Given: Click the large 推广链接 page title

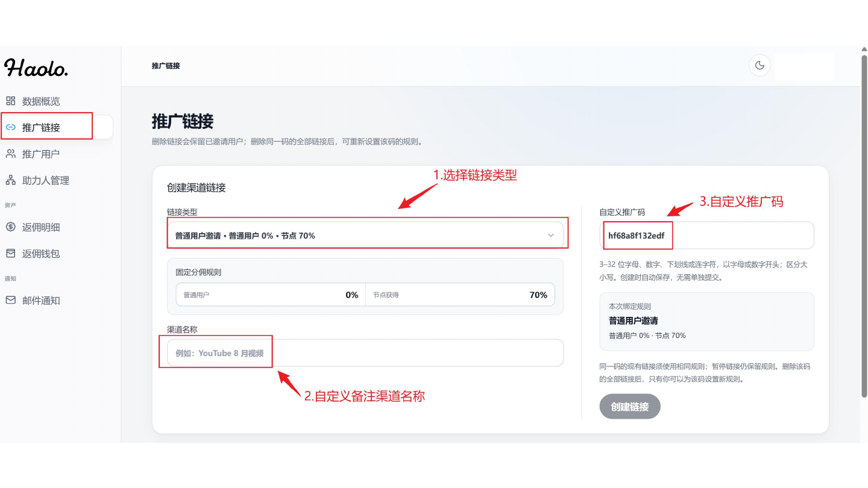Looking at the screenshot, I should click(183, 121).
